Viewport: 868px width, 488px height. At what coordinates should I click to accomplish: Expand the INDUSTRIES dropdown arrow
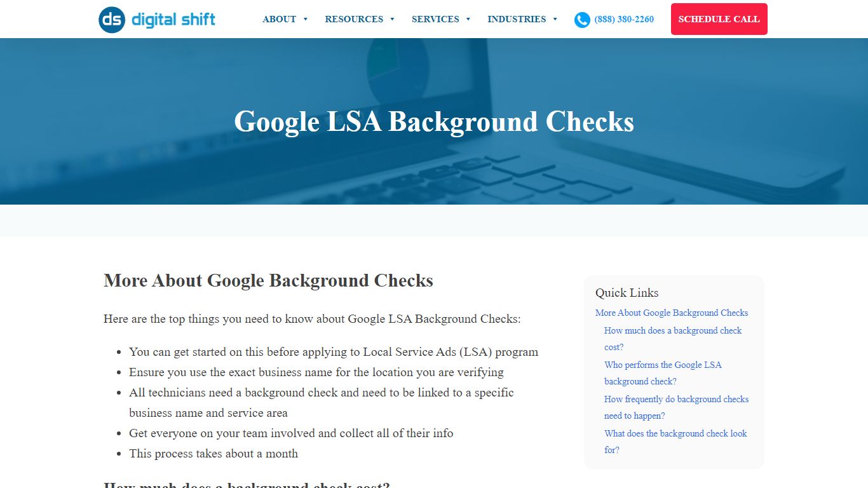tap(555, 19)
